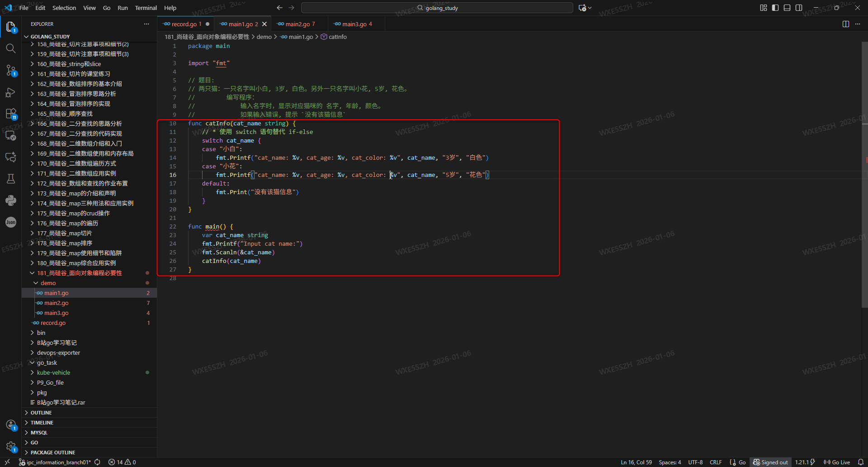Viewport: 868px width, 467px height.
Task: Show errors and warnings count in the status bar
Action: 122,462
